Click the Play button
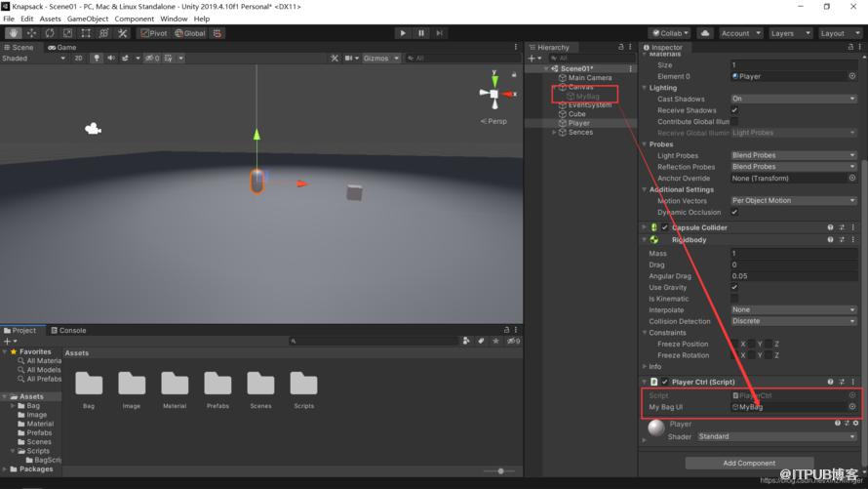 click(403, 33)
